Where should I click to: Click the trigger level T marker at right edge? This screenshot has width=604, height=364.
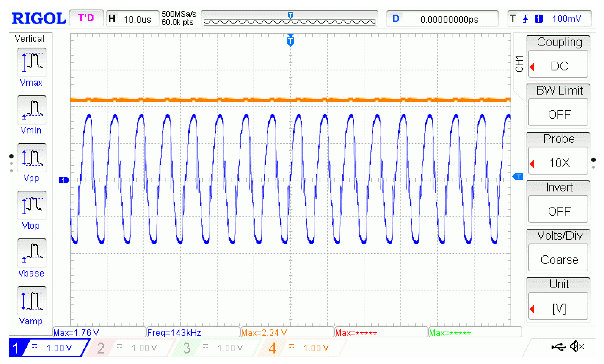[518, 176]
